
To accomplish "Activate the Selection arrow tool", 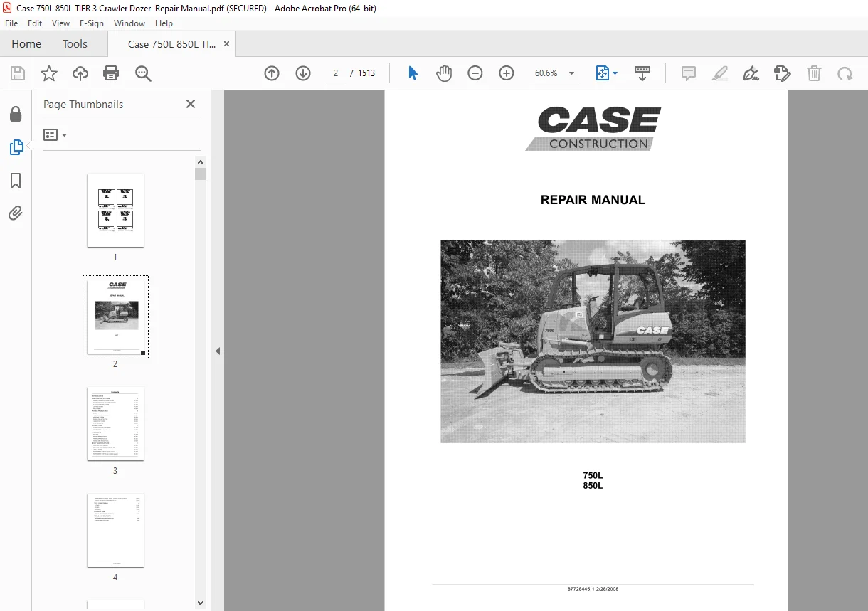I will 413,73.
